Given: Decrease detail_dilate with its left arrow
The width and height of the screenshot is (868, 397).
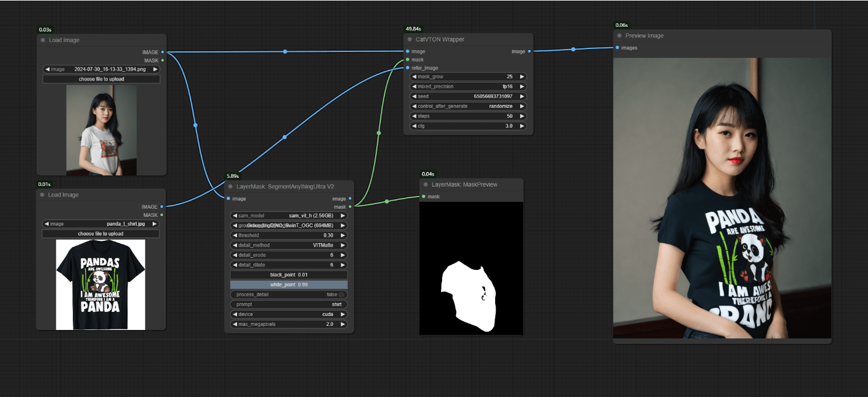Looking at the screenshot, I should 235,265.
